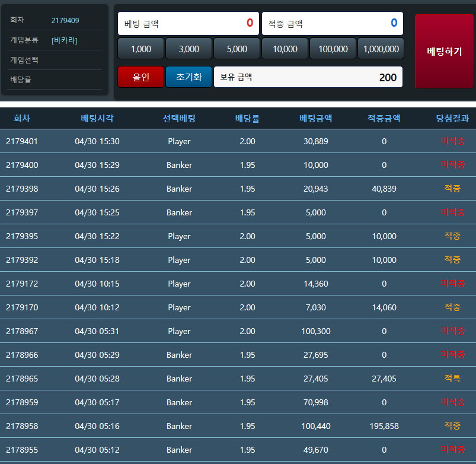Choose the 100,000 bet amount button
This screenshot has width=476, height=464.
click(x=333, y=49)
